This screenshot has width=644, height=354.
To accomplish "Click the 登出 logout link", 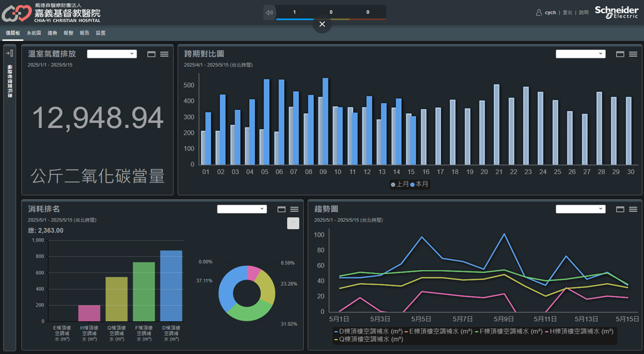I will pyautogui.click(x=567, y=13).
